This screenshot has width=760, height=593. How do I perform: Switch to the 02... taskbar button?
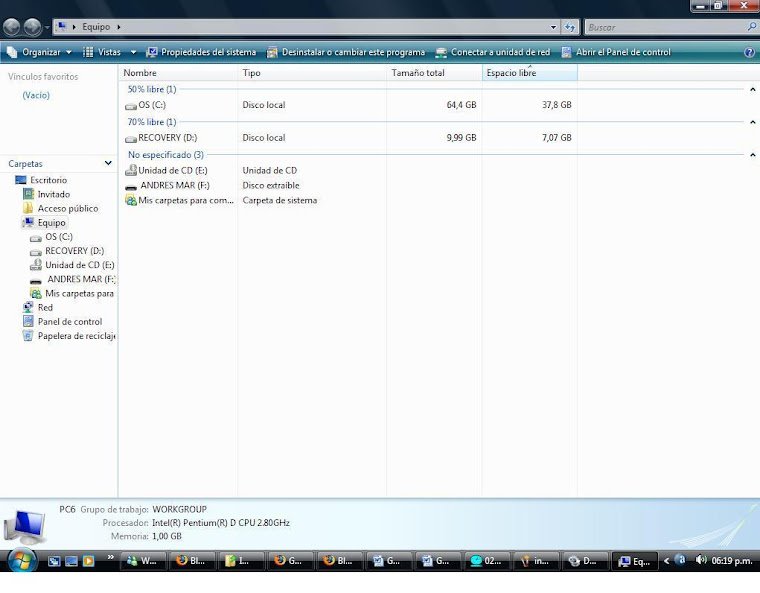[x=487, y=561]
